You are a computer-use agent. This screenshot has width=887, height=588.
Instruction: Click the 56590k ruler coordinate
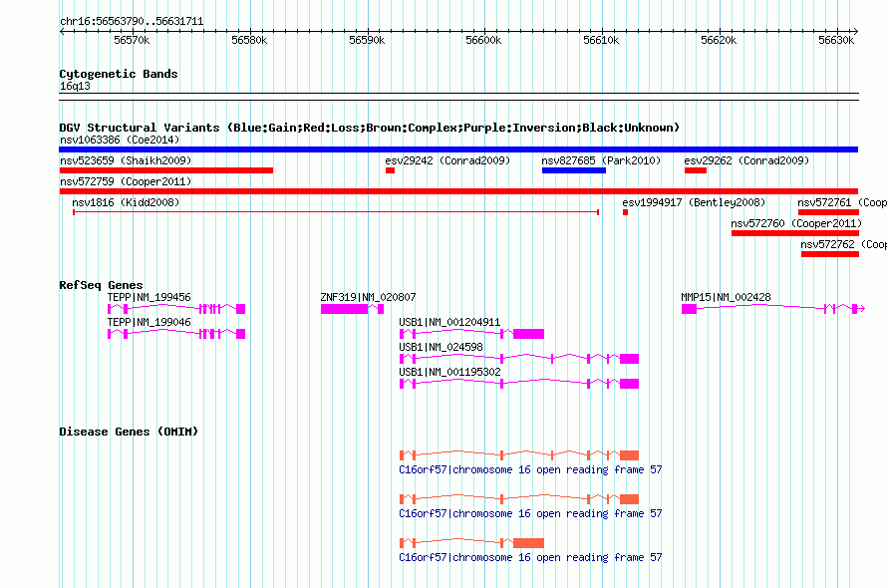tap(367, 40)
